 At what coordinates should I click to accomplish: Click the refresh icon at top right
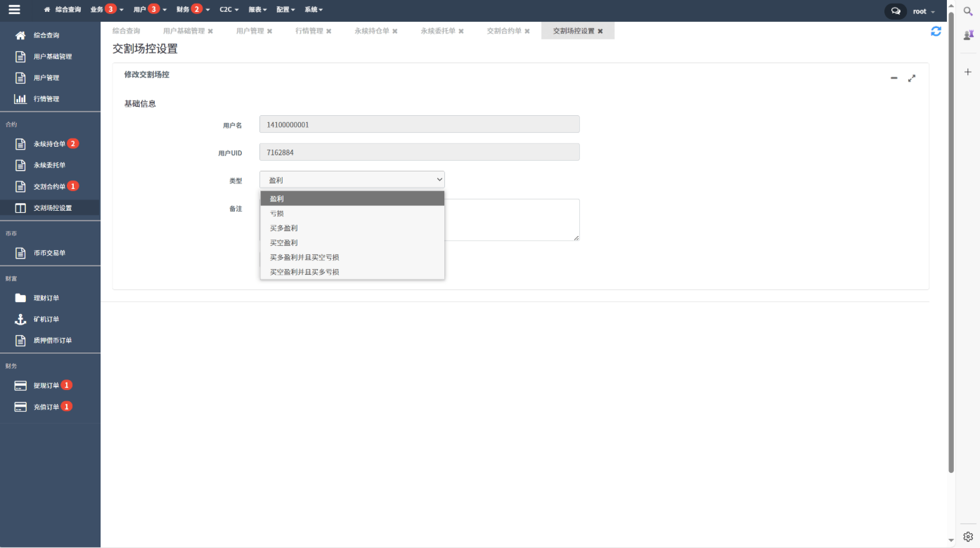tap(936, 31)
